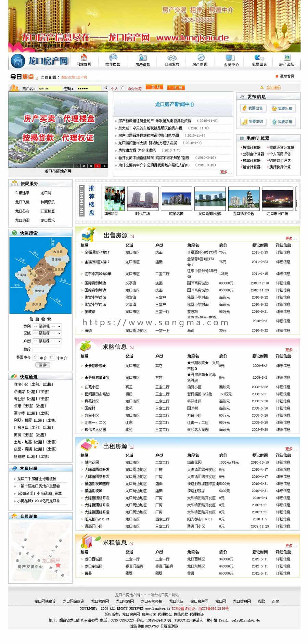The height and width of the screenshot is (644, 308).
Task: Select the 中介 search radio button
Action: [x=35, y=357]
